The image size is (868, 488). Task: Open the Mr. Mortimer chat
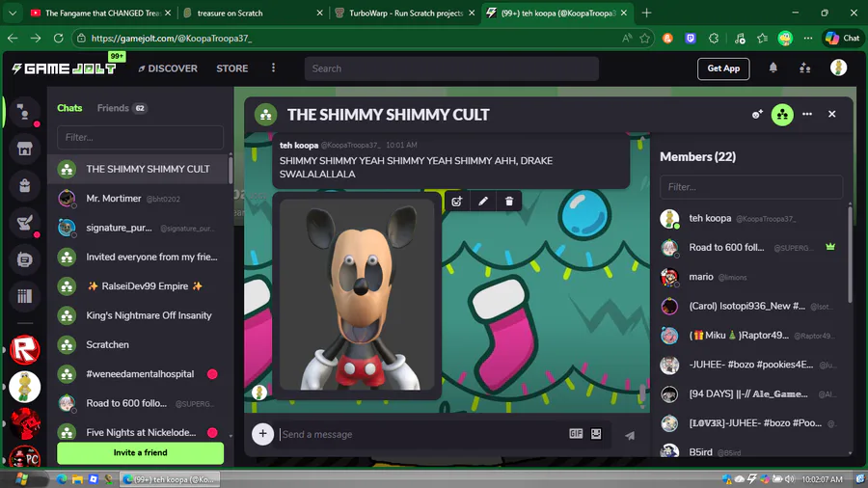(x=140, y=198)
